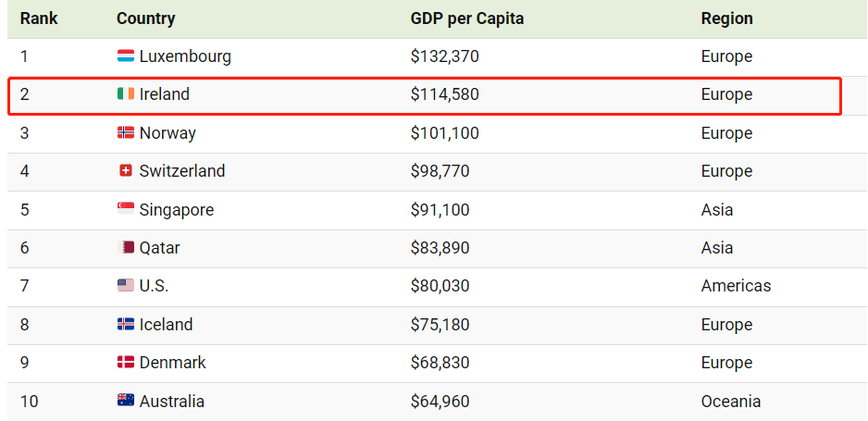Select the Country column header
The width and height of the screenshot is (868, 421).
145,19
